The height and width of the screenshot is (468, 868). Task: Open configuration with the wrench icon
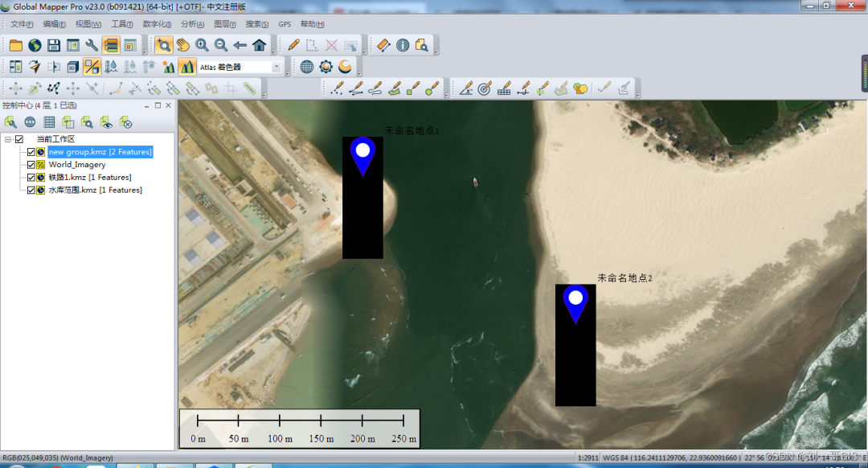point(92,45)
